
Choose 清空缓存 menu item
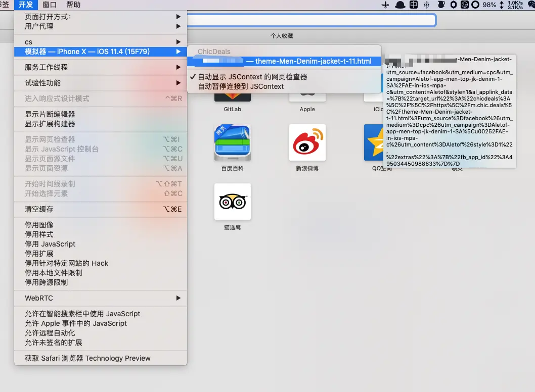coord(101,209)
